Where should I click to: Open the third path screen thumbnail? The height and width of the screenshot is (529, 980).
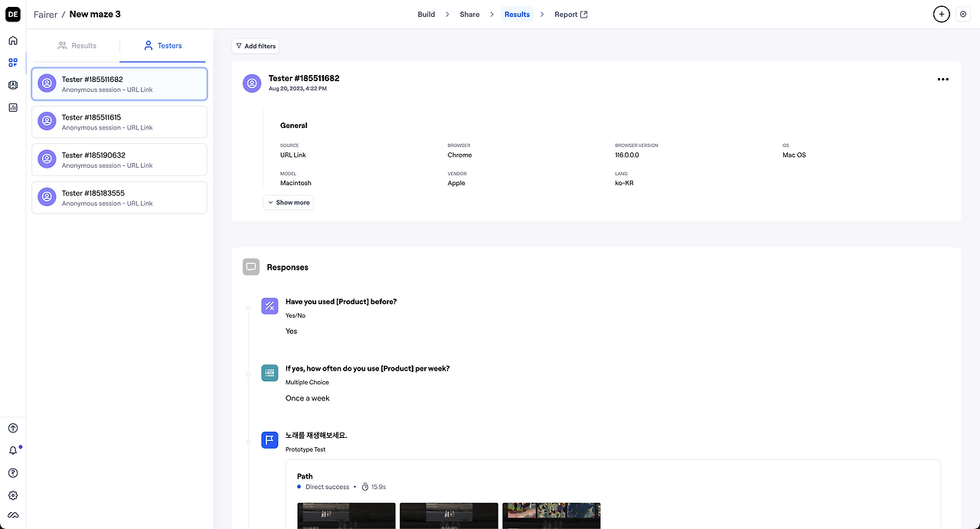tap(551, 515)
